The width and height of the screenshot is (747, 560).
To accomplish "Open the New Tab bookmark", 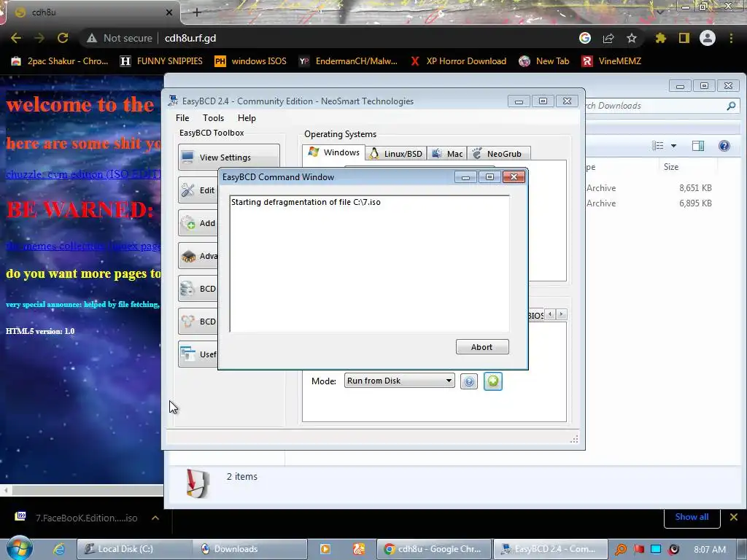I will pyautogui.click(x=544, y=61).
